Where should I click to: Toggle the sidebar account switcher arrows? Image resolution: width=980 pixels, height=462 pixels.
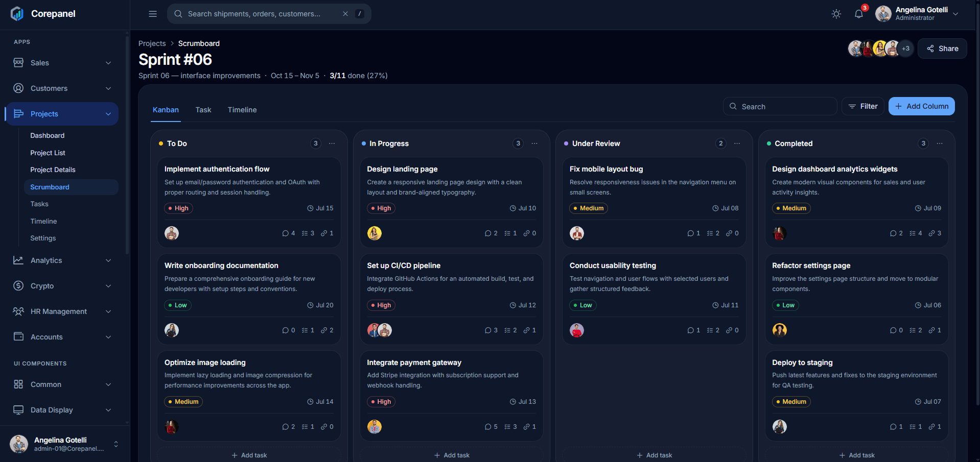click(x=116, y=444)
